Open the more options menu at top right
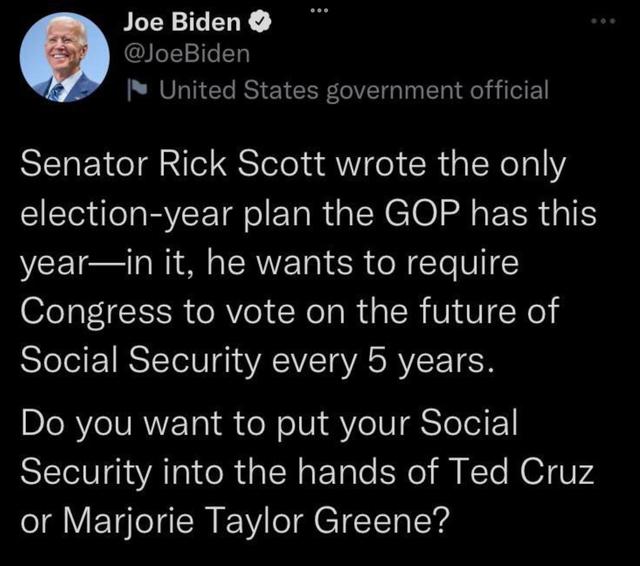The image size is (640, 566). point(603,21)
